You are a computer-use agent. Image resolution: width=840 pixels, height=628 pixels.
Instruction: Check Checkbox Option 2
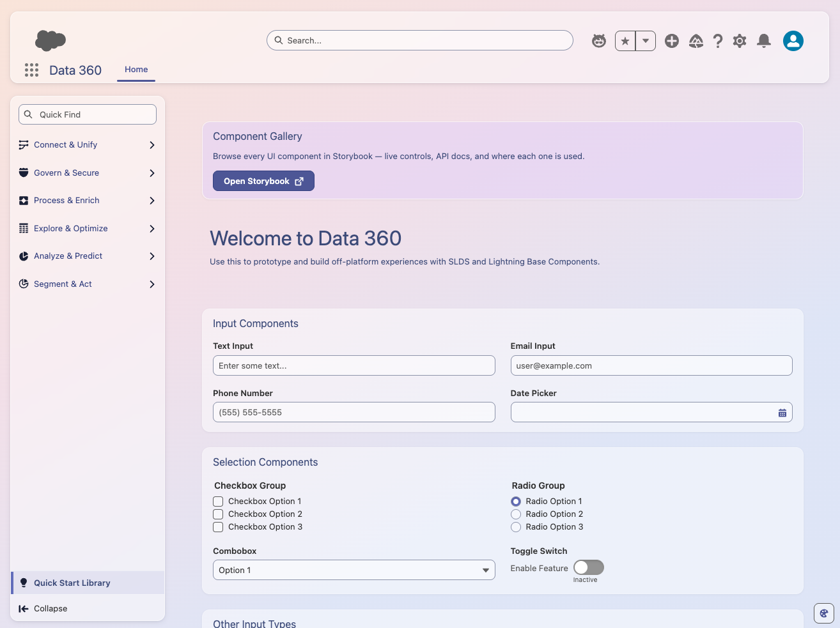coord(218,514)
